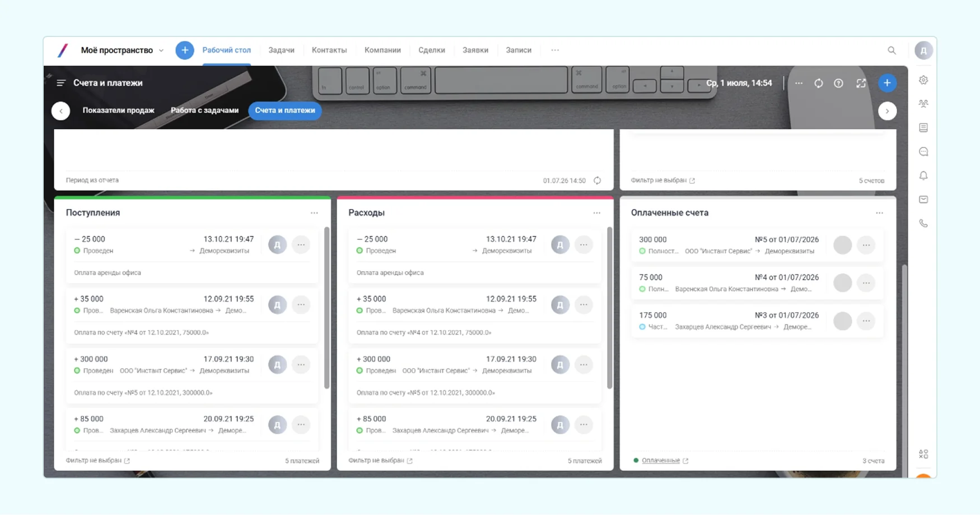
Task: Open actions for Расходы +300 000 payment
Action: click(x=584, y=365)
